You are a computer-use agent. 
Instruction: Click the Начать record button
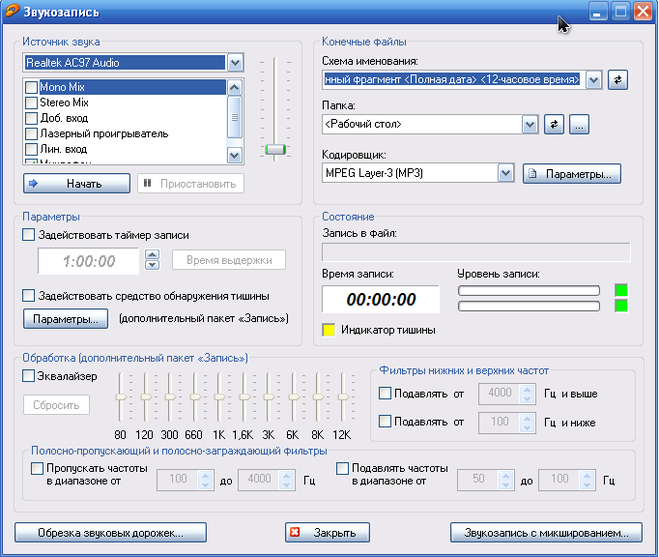click(x=76, y=184)
